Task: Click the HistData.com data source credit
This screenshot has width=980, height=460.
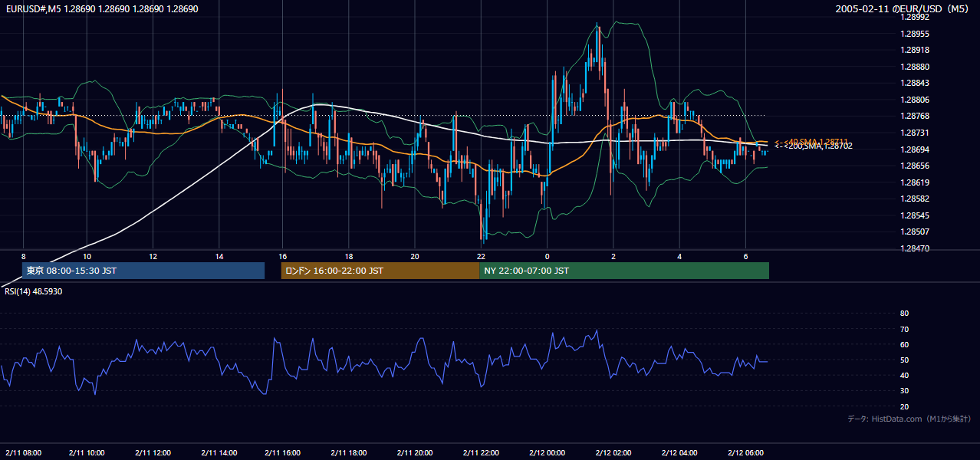Action: coord(909,419)
